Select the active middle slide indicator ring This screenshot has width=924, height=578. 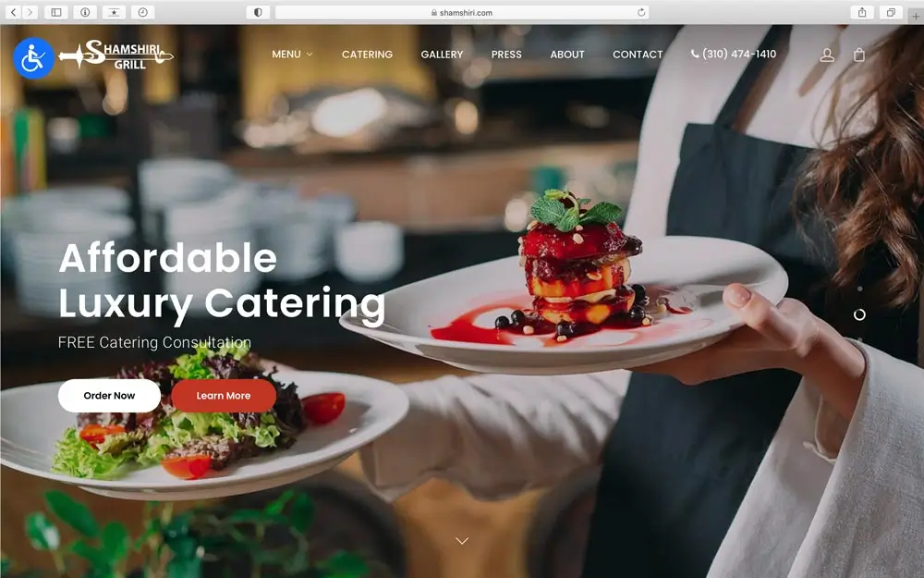[x=859, y=314]
